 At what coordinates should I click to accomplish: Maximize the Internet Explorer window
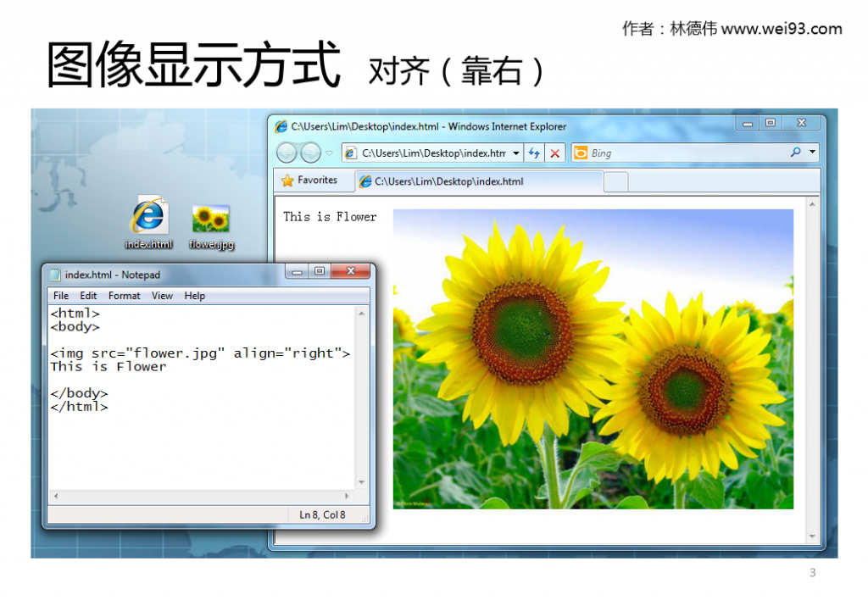coord(770,123)
